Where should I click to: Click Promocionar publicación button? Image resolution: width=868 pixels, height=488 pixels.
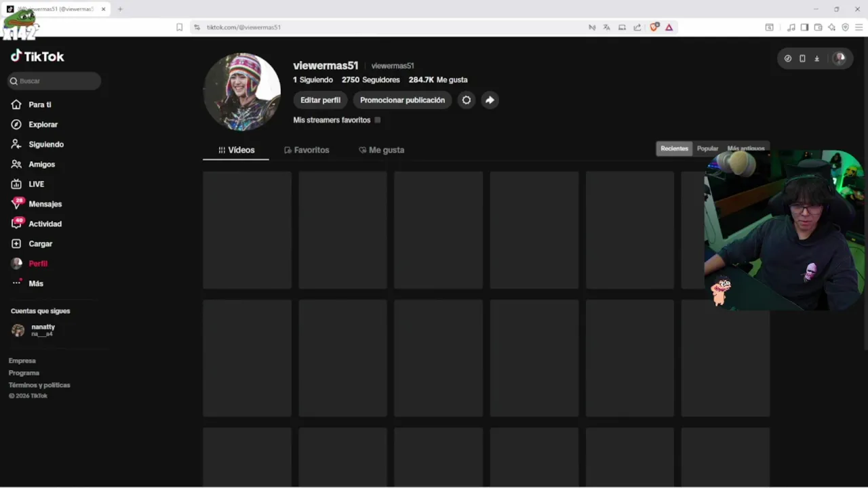(402, 100)
